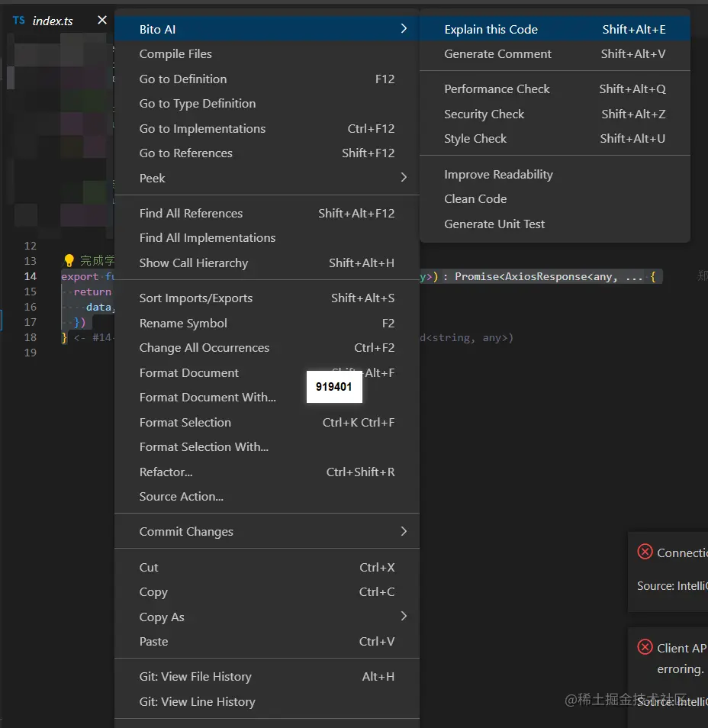Image resolution: width=708 pixels, height=728 pixels.
Task: Run Security Check from Bito submenu
Action: coord(555,114)
